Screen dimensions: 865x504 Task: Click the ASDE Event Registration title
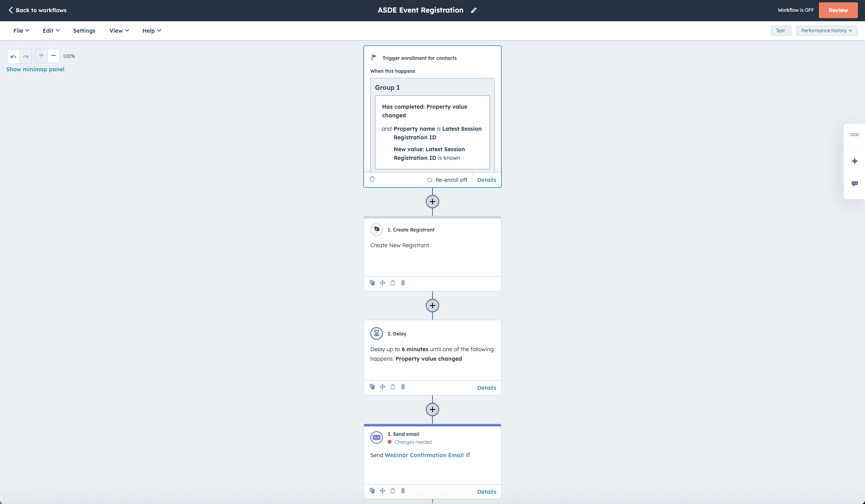click(x=420, y=10)
